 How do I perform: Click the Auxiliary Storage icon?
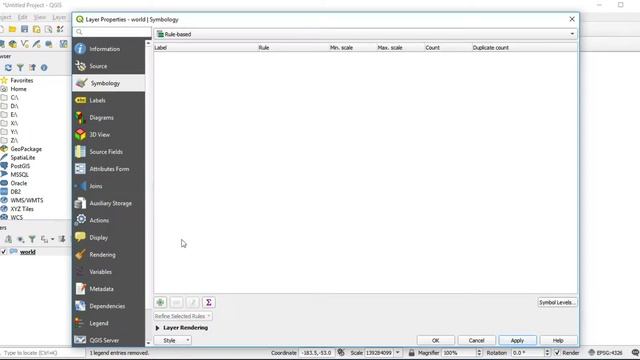tap(80, 203)
